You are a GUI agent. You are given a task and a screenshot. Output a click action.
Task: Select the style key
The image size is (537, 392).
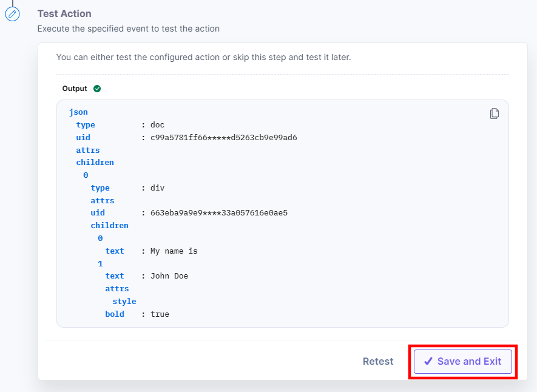click(x=124, y=301)
